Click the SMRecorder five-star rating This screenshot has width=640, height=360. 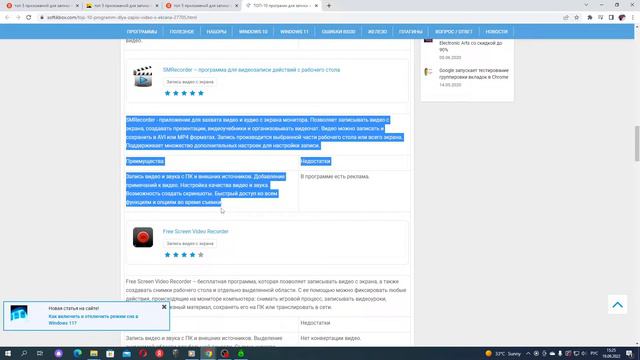(184, 93)
